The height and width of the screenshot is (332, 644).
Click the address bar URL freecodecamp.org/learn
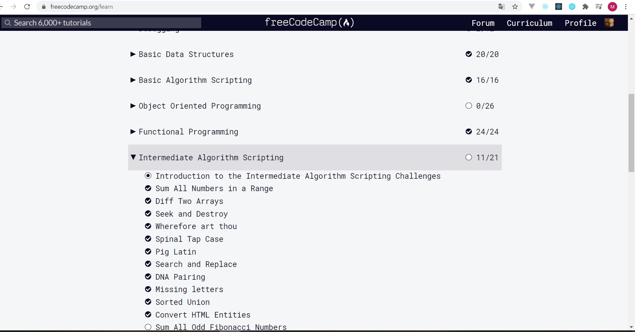82,7
